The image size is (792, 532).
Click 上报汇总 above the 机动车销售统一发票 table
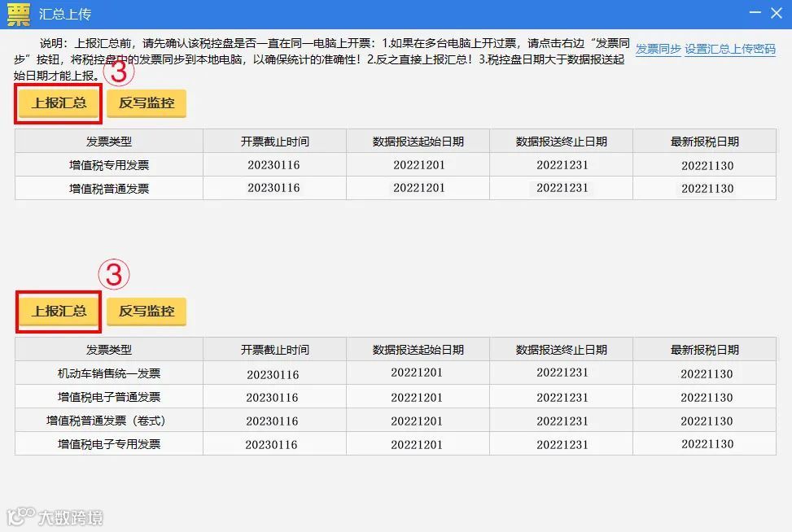pyautogui.click(x=59, y=311)
